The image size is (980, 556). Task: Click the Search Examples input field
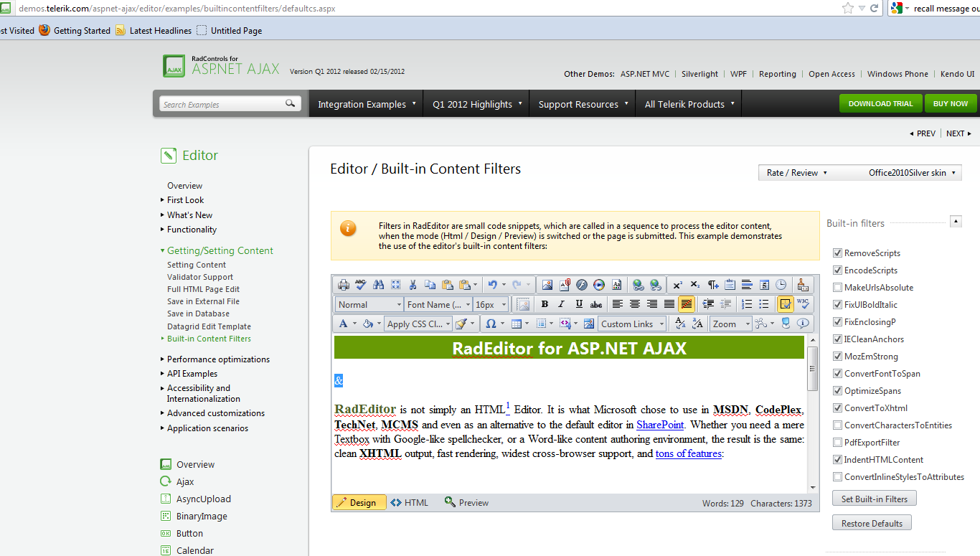(x=221, y=104)
